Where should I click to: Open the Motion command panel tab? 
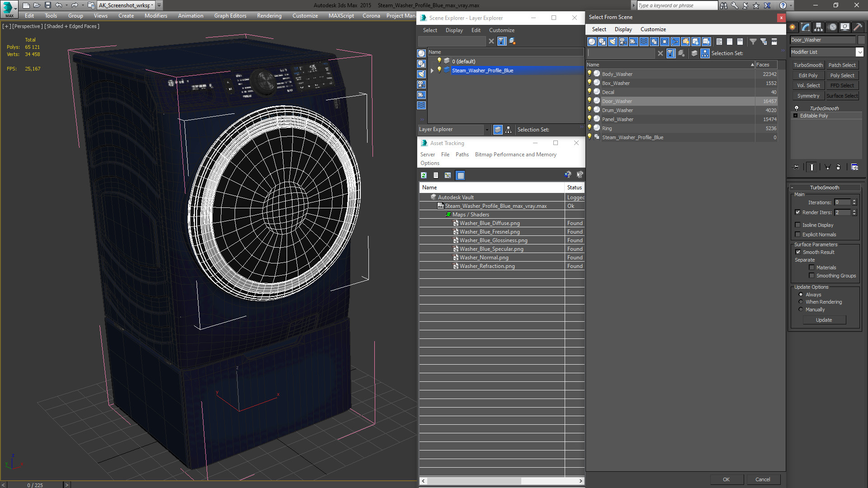click(x=832, y=27)
